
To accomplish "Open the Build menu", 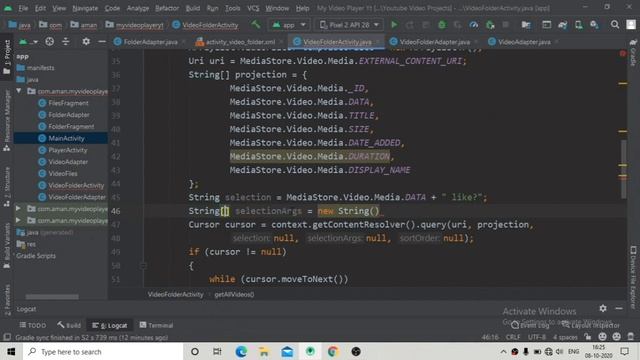I will point(193,8).
